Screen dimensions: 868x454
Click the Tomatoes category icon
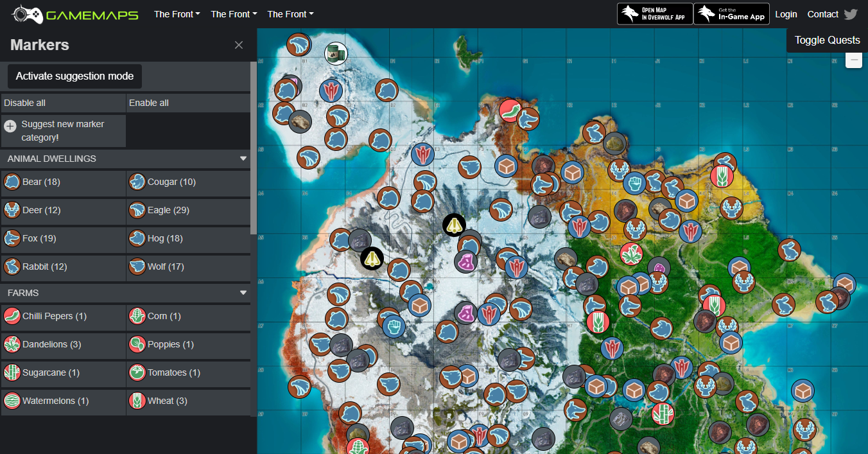pos(137,372)
